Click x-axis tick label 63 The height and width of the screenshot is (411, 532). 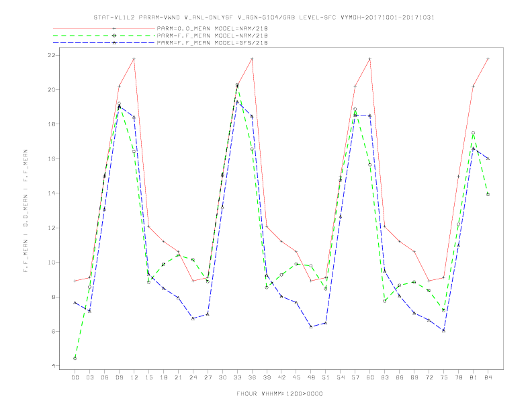[385, 377]
